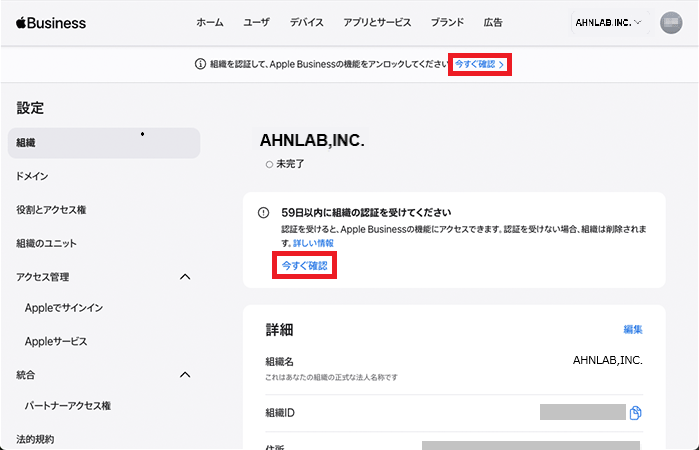Open the 詳しい情報 link
699x450 pixels.
click(313, 243)
